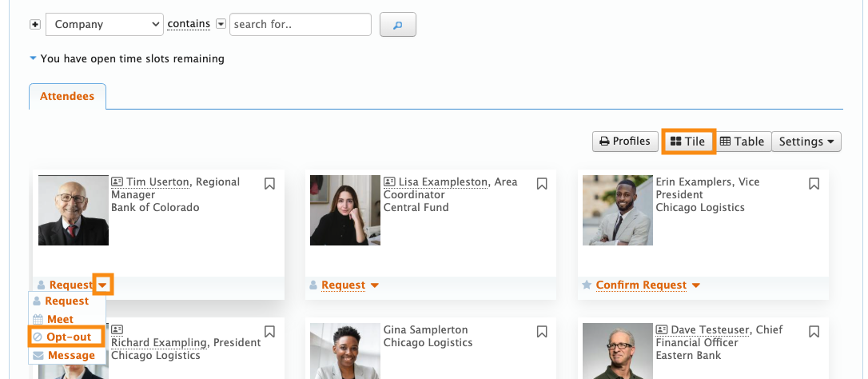Viewport: 868px width, 379px height.
Task: Click the magnifier search button
Action: tap(397, 25)
